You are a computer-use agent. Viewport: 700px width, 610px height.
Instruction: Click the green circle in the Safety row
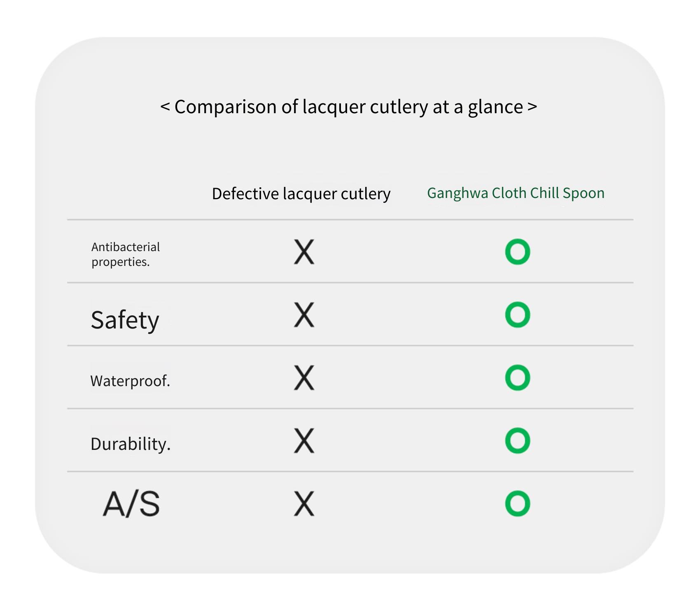518,315
